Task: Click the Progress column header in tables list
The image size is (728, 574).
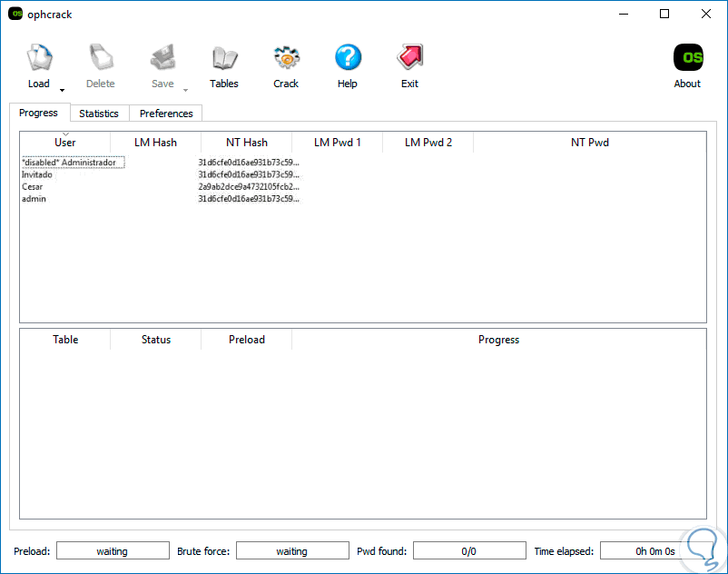Action: tap(498, 340)
